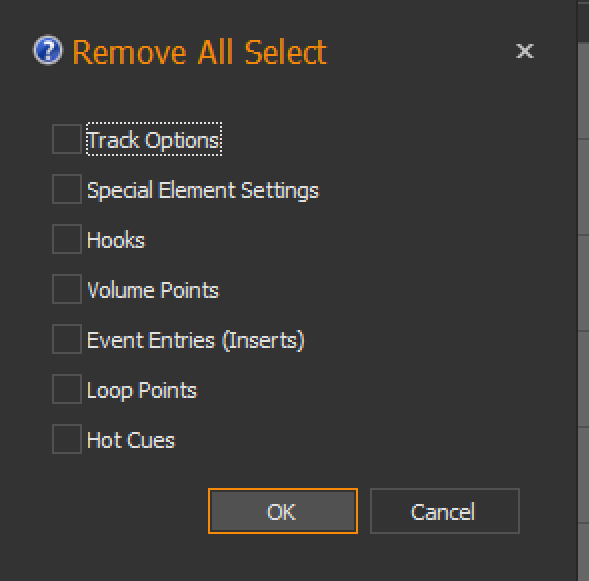Dismiss the dialog with Cancel button
The height and width of the screenshot is (581, 589).
pyautogui.click(x=445, y=511)
